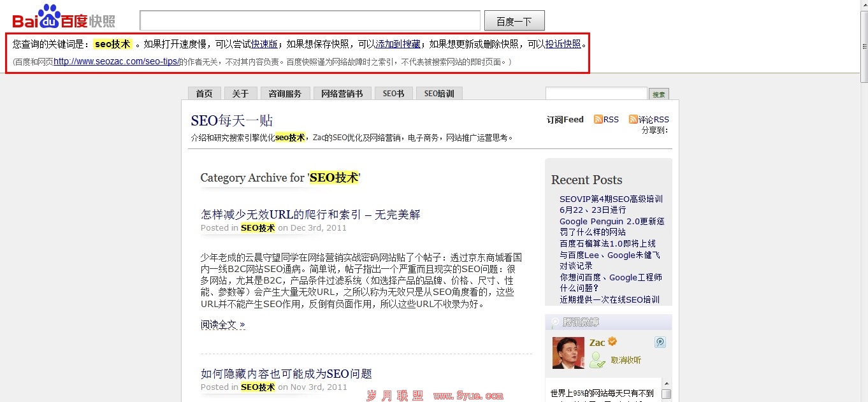Screen dimensions: 868x402
Task: Open the 首页 tab
Action: click(x=204, y=94)
